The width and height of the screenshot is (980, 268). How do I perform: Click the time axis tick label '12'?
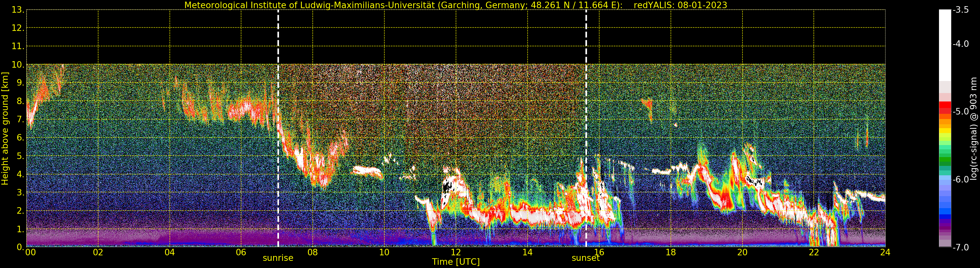[456, 252]
